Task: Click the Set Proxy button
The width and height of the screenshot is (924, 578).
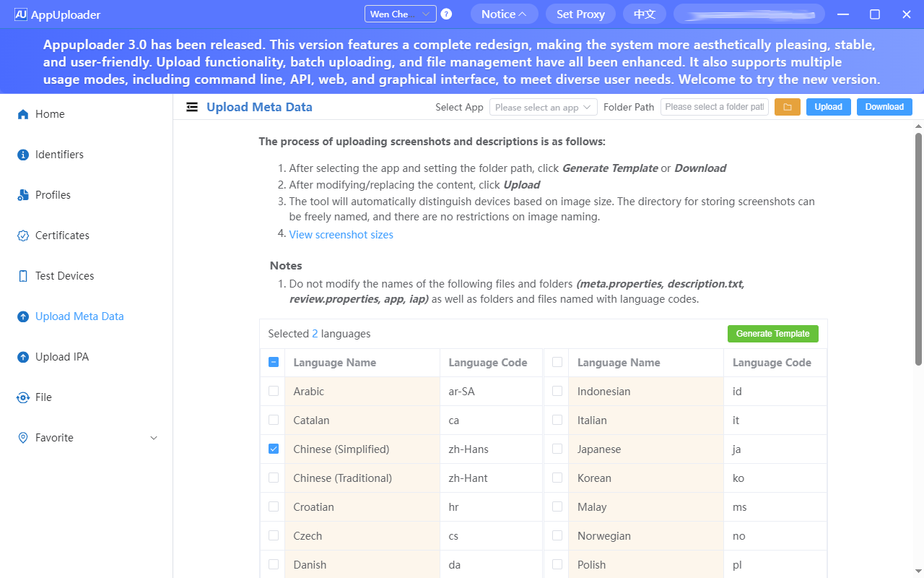Action: (580, 14)
